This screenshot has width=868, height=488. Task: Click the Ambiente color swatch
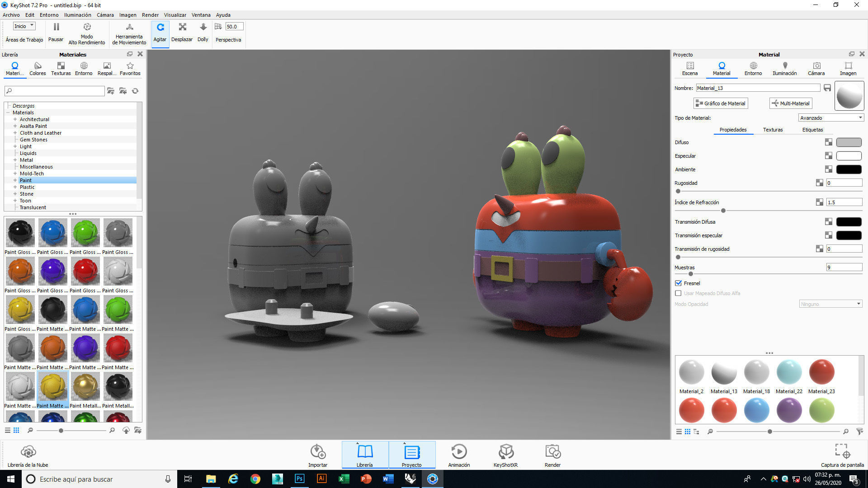click(849, 169)
